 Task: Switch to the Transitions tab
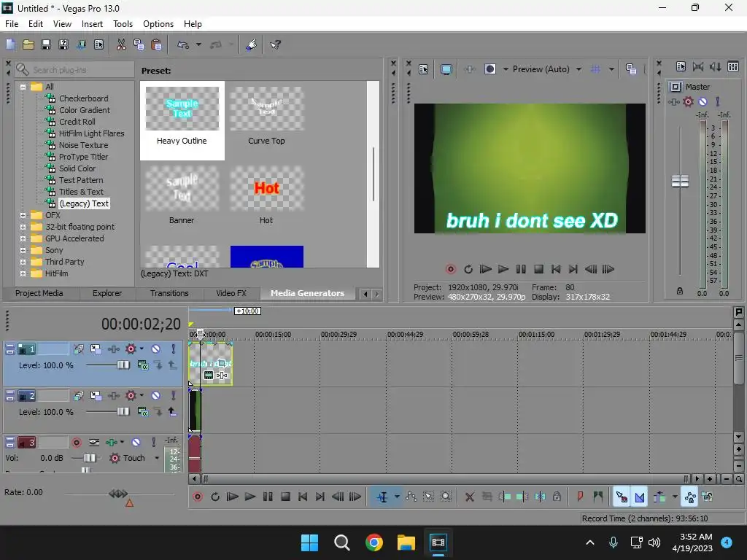pyautogui.click(x=169, y=293)
